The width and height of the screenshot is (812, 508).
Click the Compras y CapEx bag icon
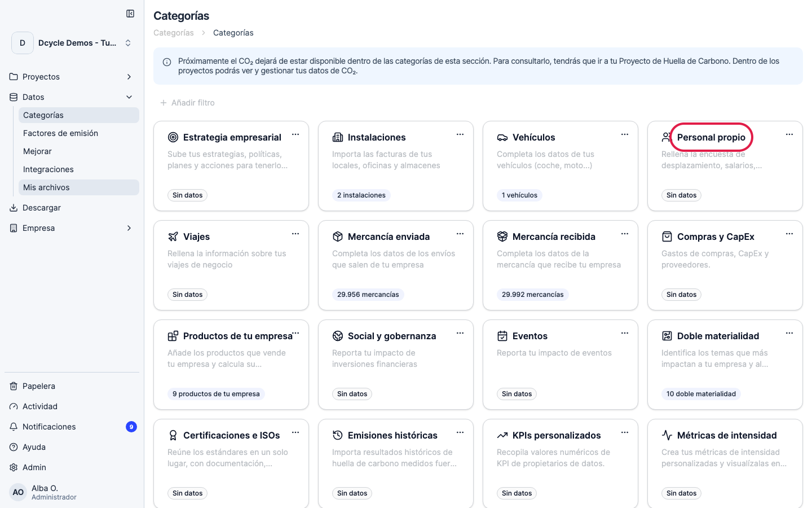click(667, 237)
